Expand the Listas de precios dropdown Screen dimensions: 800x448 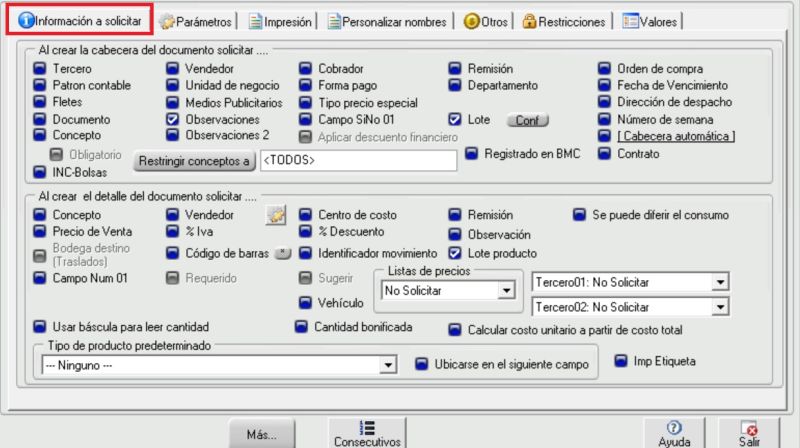[x=506, y=291]
